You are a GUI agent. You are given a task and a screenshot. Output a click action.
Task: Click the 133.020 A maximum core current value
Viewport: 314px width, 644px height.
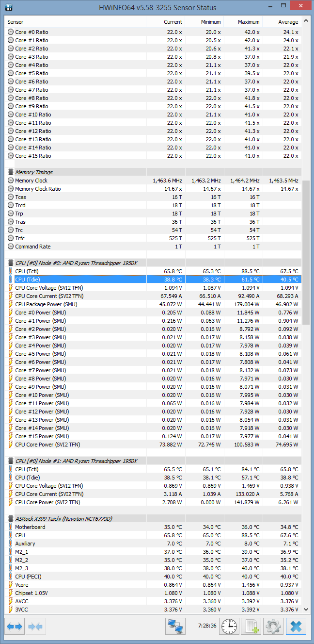[x=247, y=494]
